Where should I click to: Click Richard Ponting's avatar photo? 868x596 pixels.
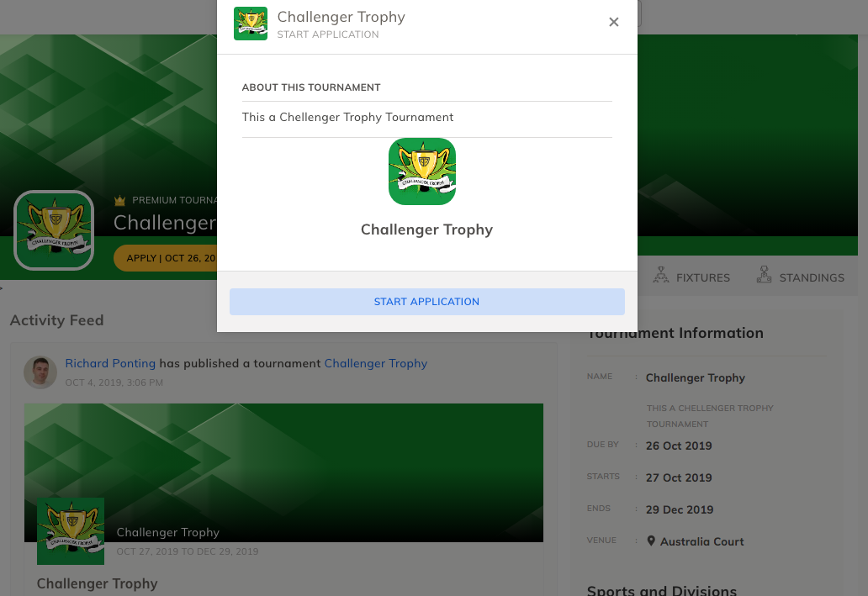[40, 372]
